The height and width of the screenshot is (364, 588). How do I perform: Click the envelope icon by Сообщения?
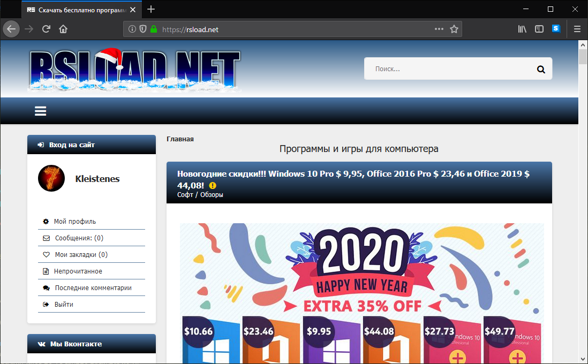click(x=46, y=238)
